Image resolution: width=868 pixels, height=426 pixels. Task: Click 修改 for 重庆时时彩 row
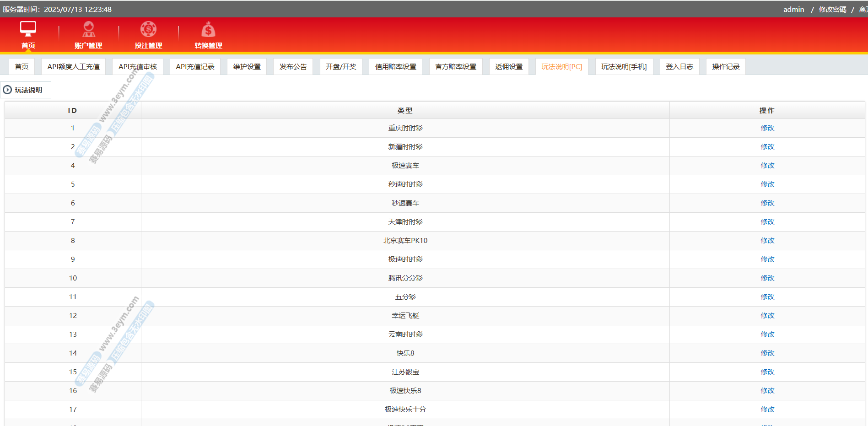(767, 128)
